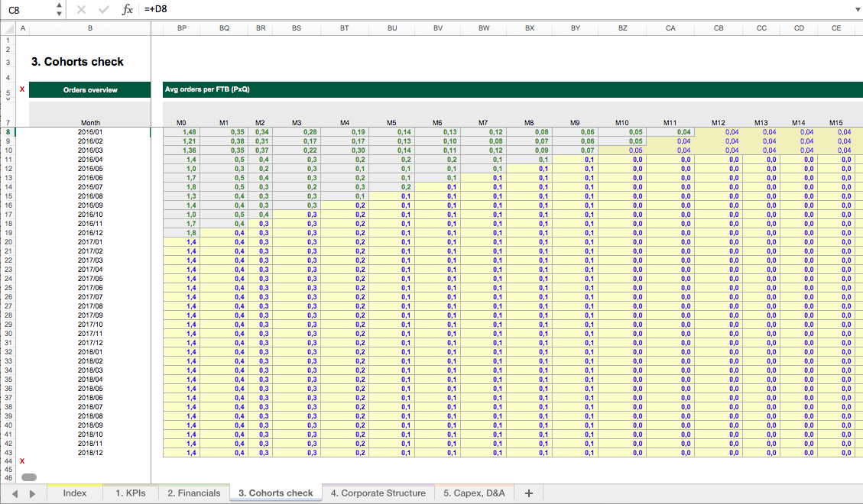Open the 4. Corporate Structure sheet tab

378,493
